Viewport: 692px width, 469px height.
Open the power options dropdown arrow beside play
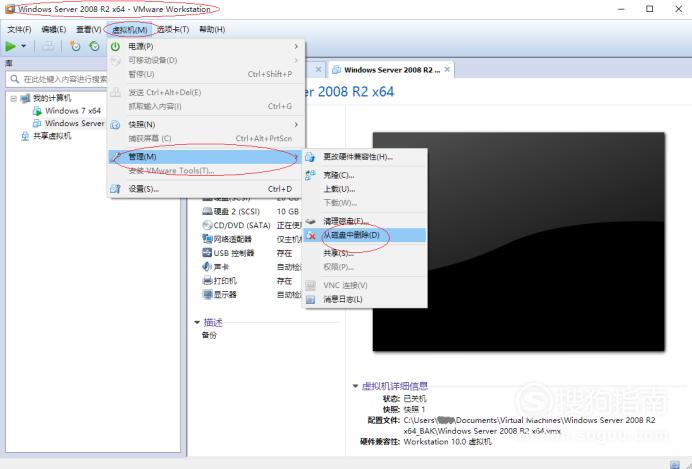23,46
